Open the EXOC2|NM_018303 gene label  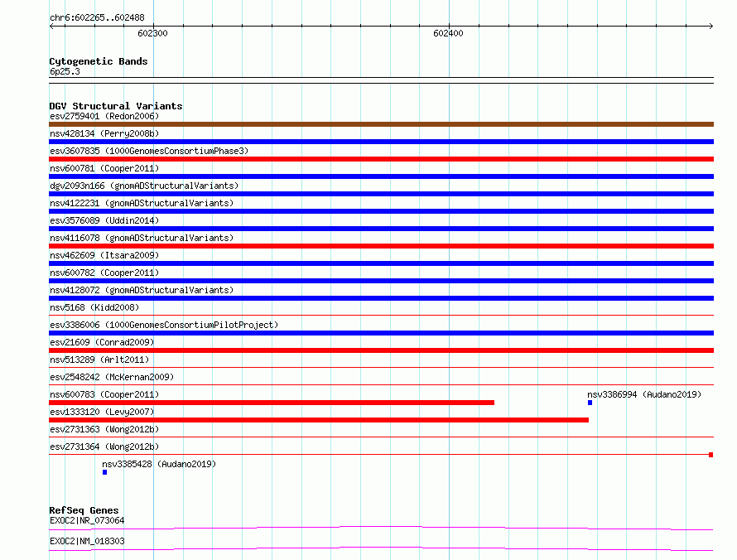point(87,541)
